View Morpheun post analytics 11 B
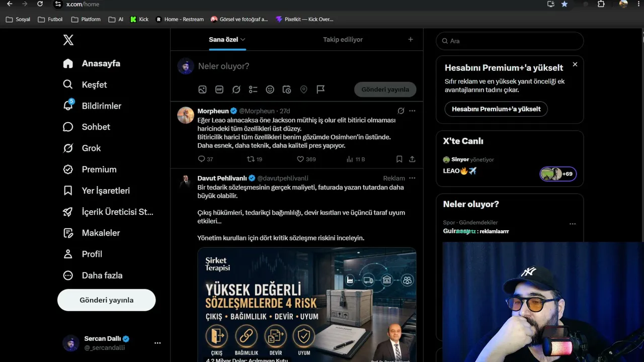Image resolution: width=644 pixels, height=362 pixels. point(356,159)
